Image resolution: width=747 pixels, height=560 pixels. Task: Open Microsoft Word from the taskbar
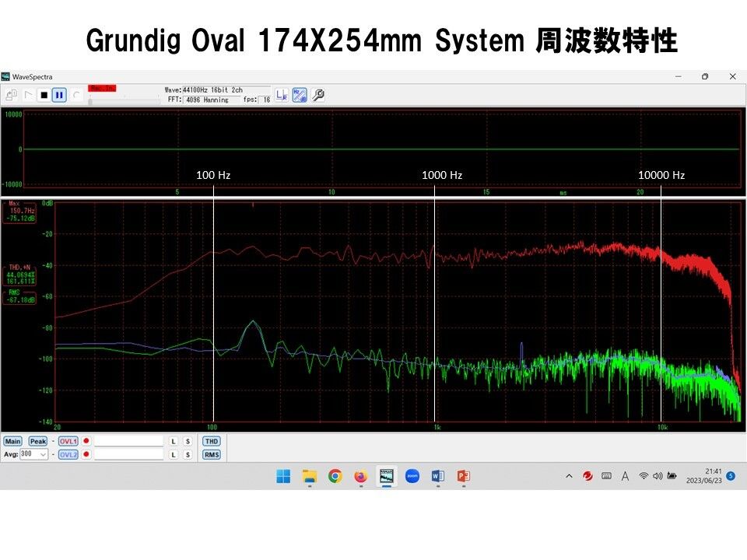pyautogui.click(x=438, y=476)
